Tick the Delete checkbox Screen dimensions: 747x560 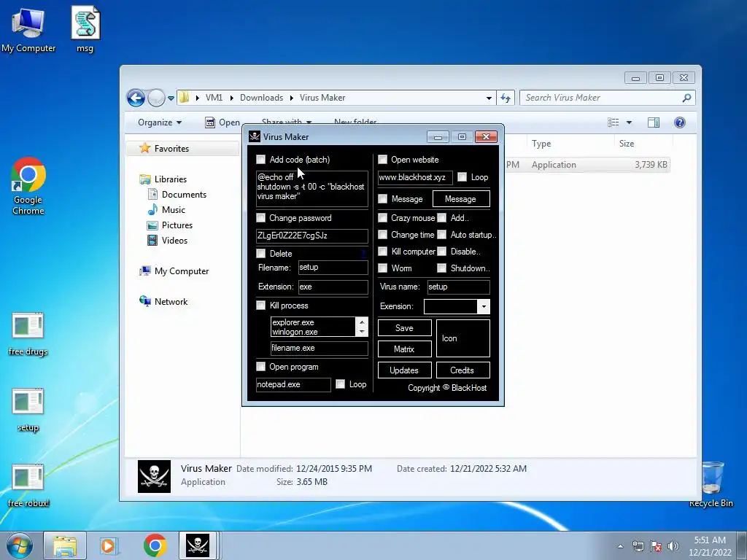[261, 253]
